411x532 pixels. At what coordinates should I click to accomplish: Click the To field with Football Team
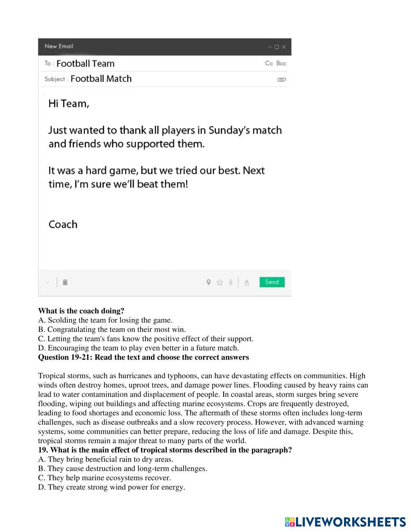pos(85,63)
